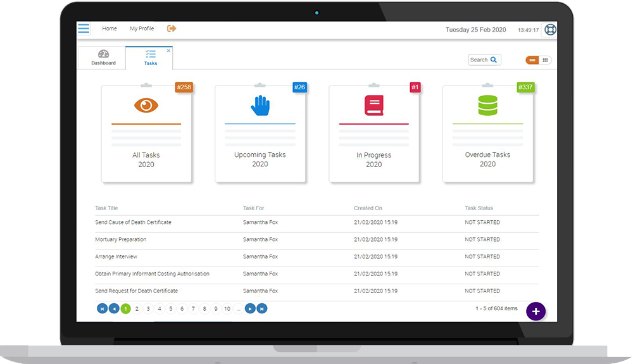Open the In Progress 2020 card
633x364 pixels.
coord(374,134)
